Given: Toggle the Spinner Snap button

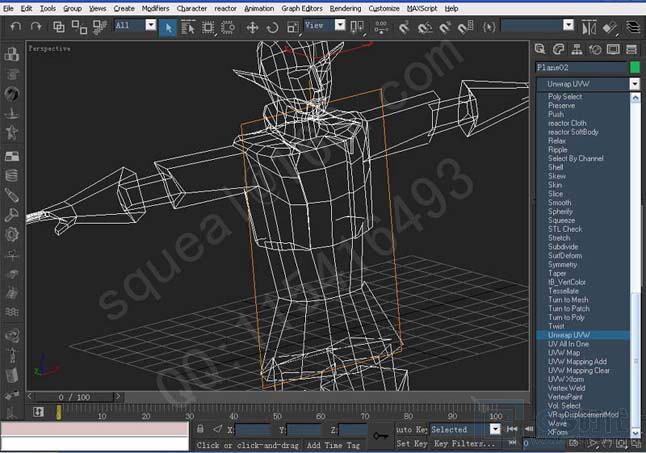Looking at the screenshot, I should (465, 28).
